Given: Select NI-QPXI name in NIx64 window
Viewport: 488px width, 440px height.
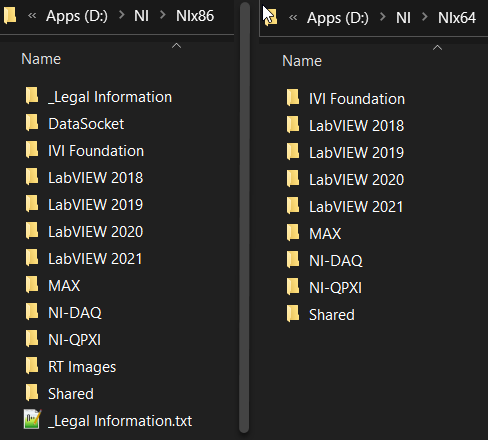Looking at the screenshot, I should click(335, 288).
